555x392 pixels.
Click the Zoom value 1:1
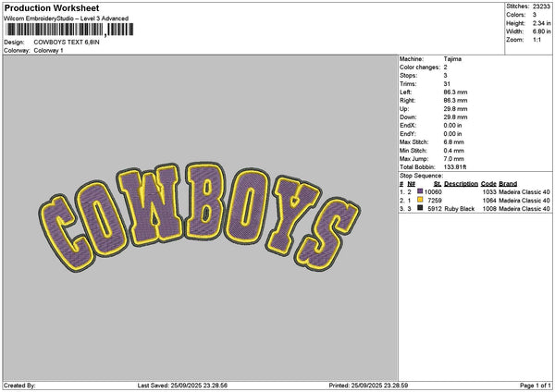[536, 40]
